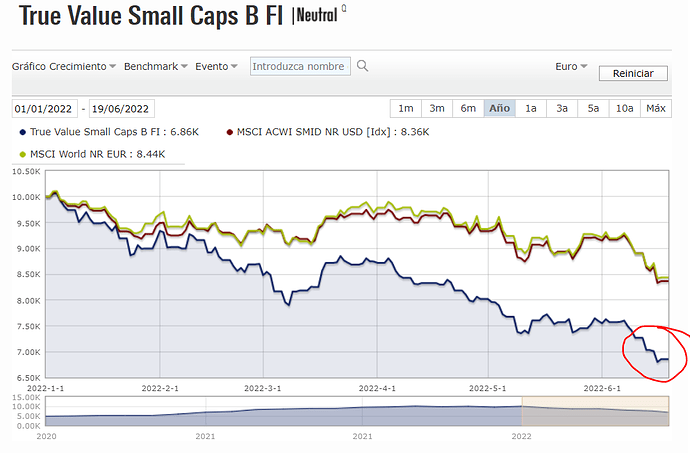Viewport: 690px width, 453px height.
Task: Select the 1a time range
Action: coord(531,108)
